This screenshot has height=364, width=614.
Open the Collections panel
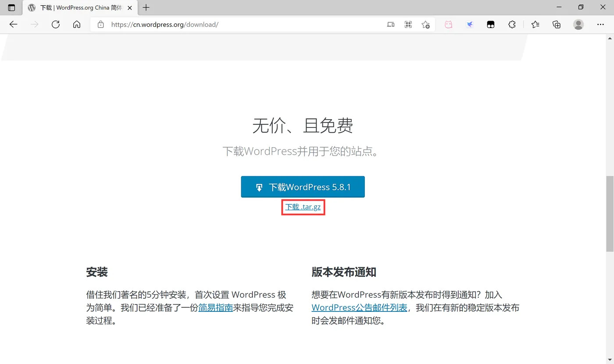557,25
